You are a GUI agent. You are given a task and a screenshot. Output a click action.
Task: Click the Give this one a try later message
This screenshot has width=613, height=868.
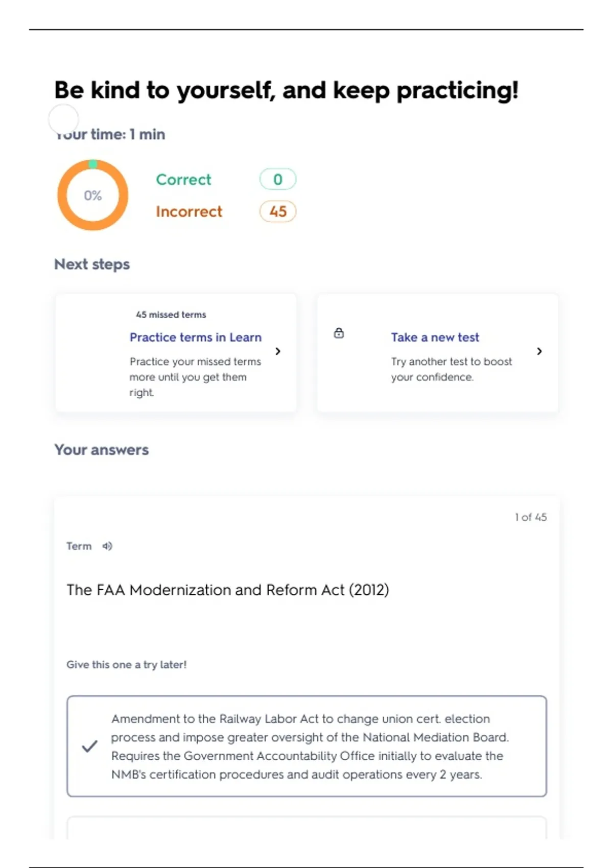tap(127, 665)
